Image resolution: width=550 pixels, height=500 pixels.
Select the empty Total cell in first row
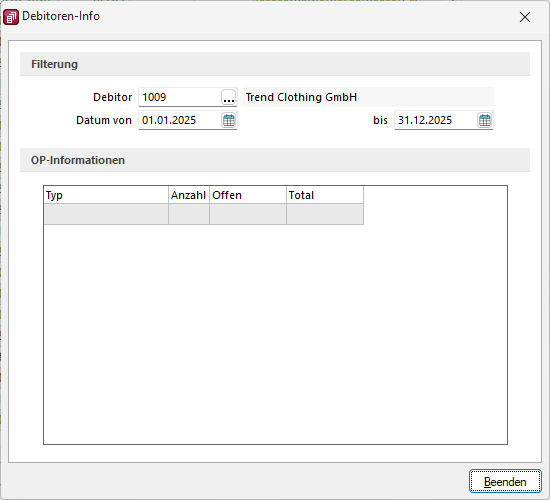pyautogui.click(x=325, y=214)
